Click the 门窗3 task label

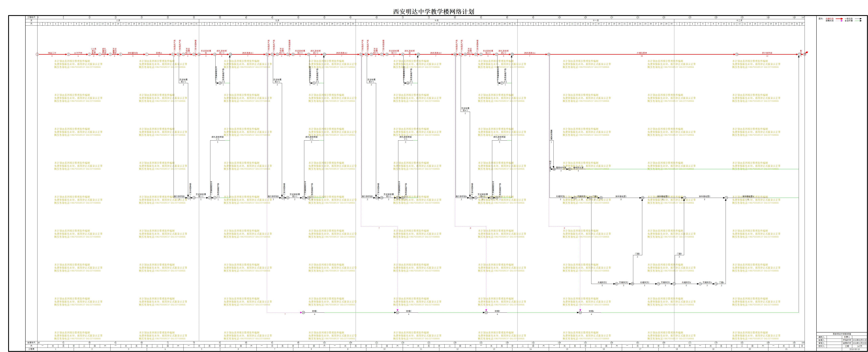click(x=679, y=254)
